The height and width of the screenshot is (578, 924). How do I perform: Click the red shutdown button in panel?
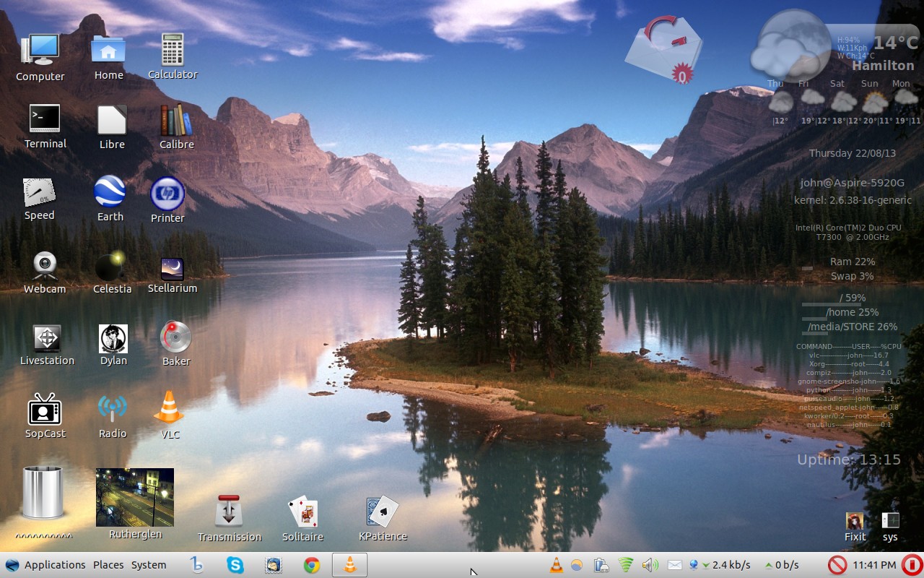(x=912, y=565)
